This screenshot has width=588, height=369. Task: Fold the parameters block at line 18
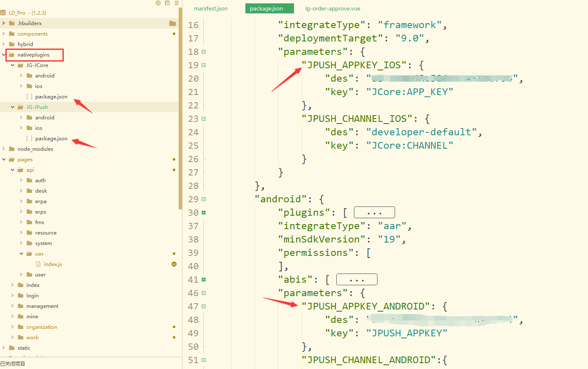coord(204,52)
